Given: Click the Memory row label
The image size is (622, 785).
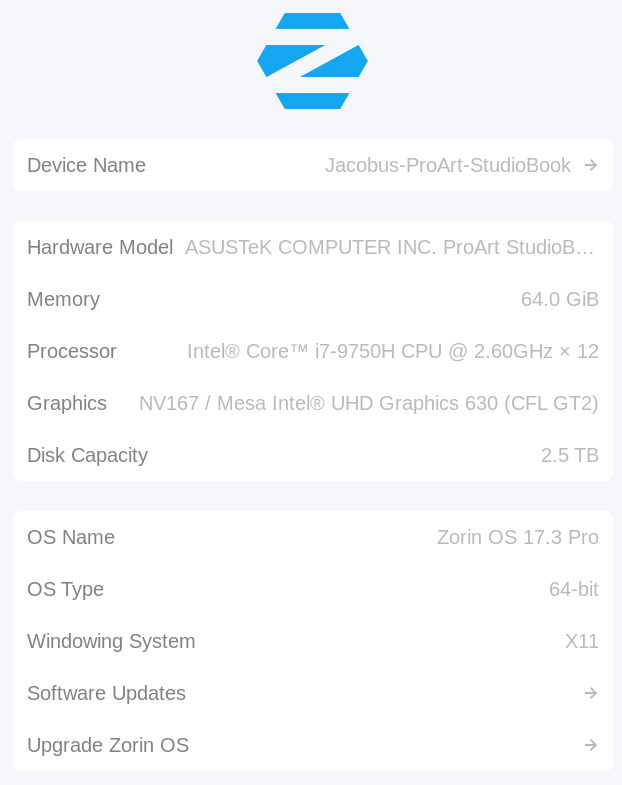Looking at the screenshot, I should point(63,299).
